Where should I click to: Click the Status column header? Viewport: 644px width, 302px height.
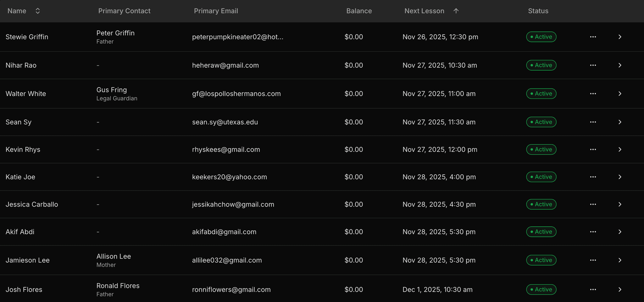point(538,11)
